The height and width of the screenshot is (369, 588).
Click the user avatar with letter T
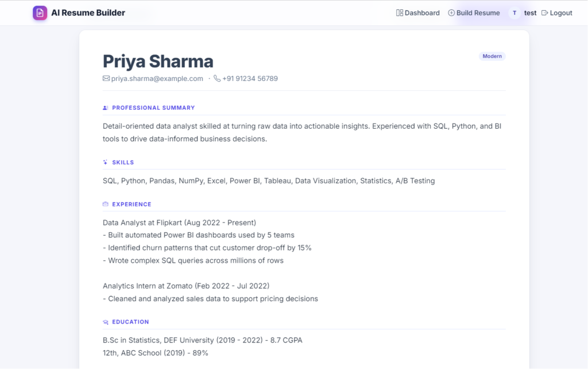pos(514,13)
